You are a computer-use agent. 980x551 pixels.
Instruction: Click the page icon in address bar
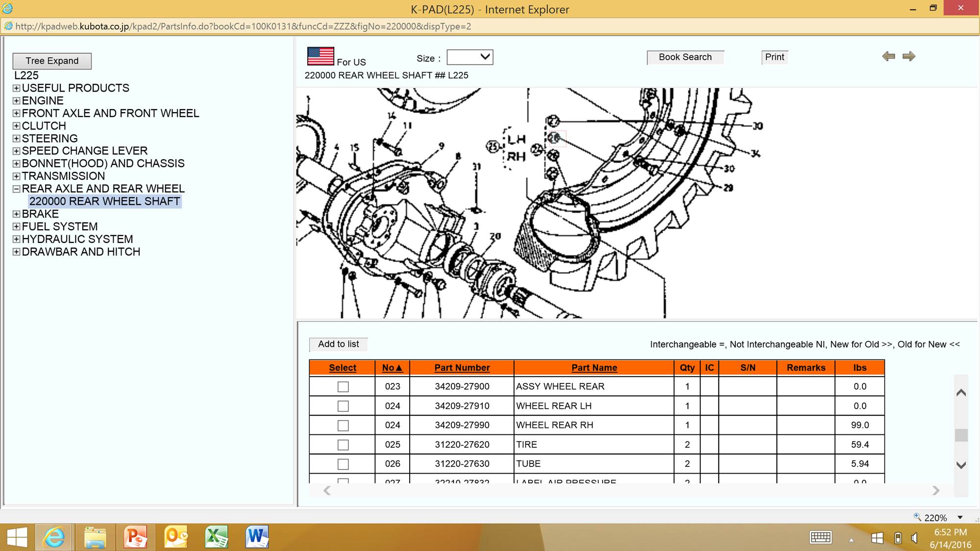click(8, 26)
